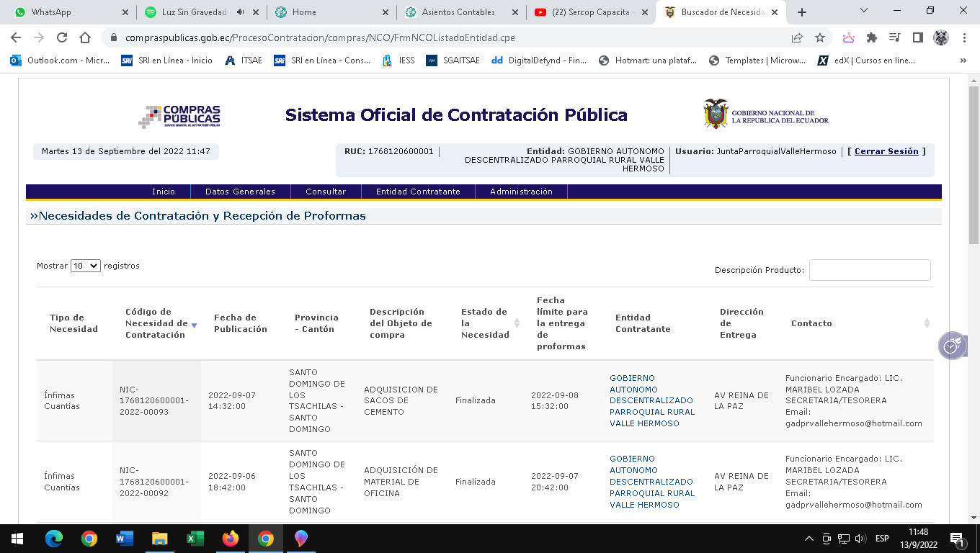Launch Excel from the taskbar
This screenshot has height=553, width=980.
(x=195, y=539)
